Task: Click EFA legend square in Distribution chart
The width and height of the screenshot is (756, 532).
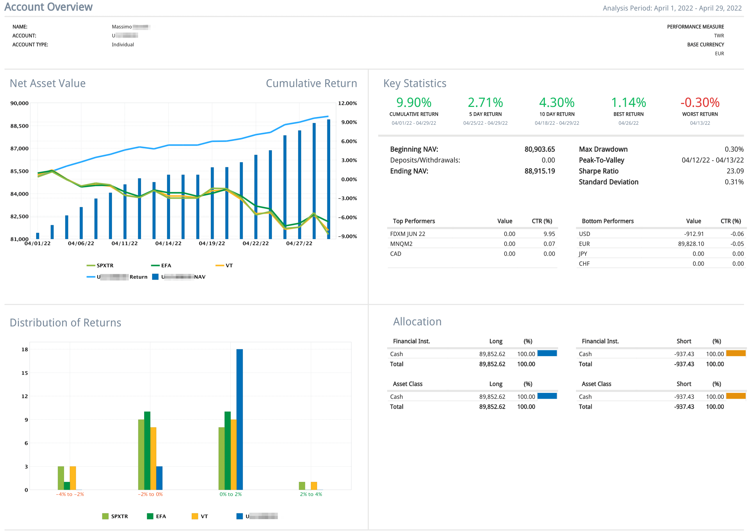Action: tap(150, 516)
